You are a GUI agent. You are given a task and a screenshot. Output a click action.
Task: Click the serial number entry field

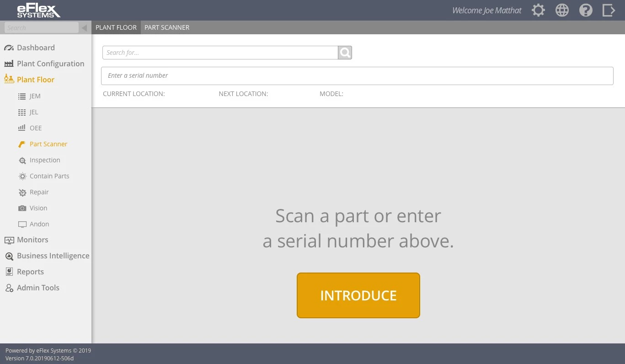tap(358, 75)
